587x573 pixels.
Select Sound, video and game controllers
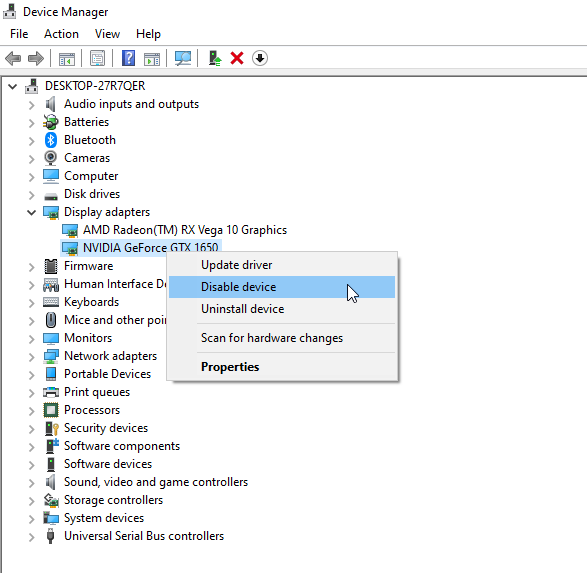156,482
